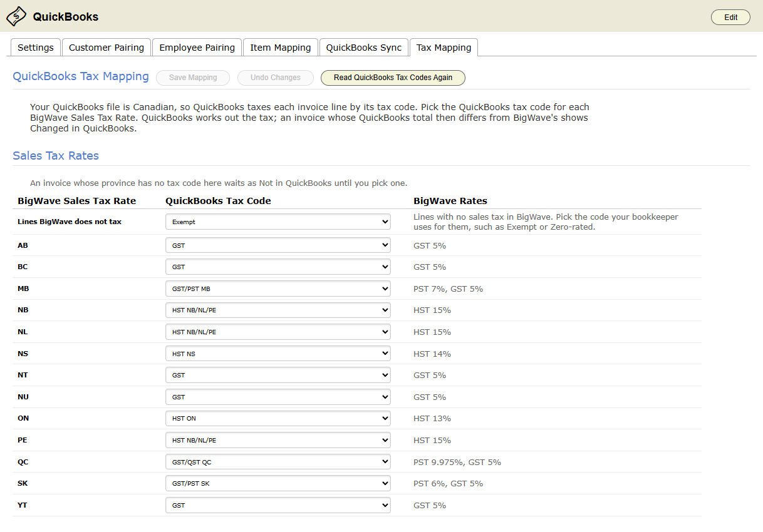The height and width of the screenshot is (532, 763).
Task: Click the NS province label
Action: tap(23, 354)
